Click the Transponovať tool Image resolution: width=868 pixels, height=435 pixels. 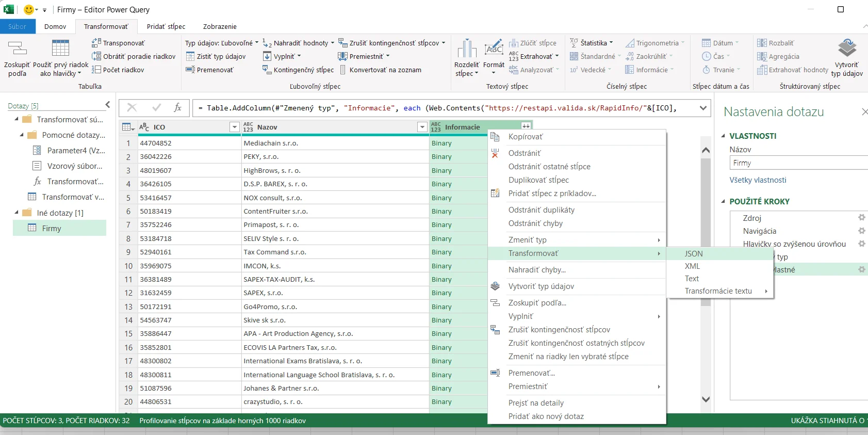pos(118,43)
